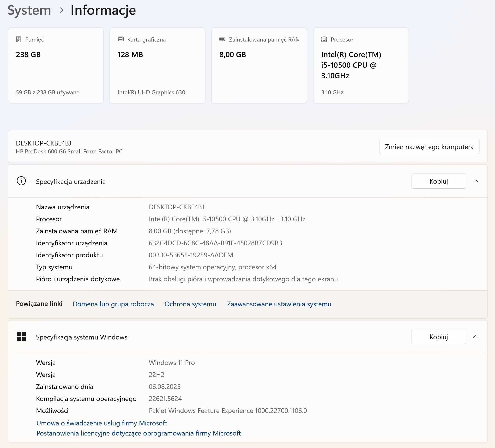Screen dimensions: 495x448
Task: Select the Brak obsługi pióra text
Action: 243,279
